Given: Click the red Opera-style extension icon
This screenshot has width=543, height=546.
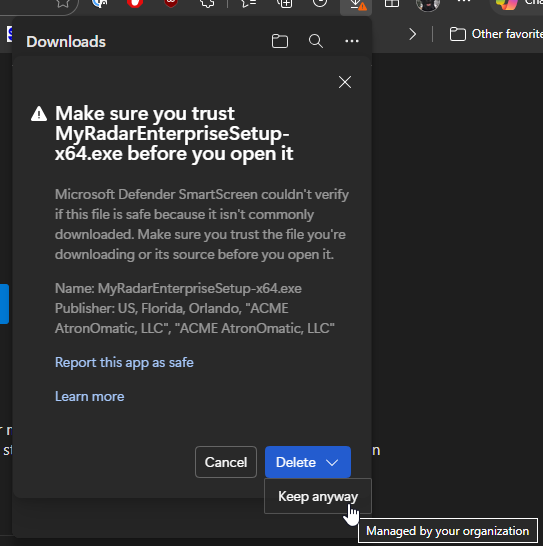Looking at the screenshot, I should (135, 3).
